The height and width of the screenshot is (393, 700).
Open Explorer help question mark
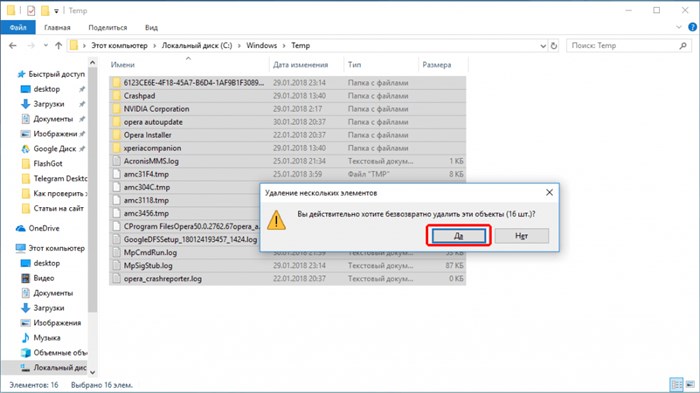coord(692,27)
